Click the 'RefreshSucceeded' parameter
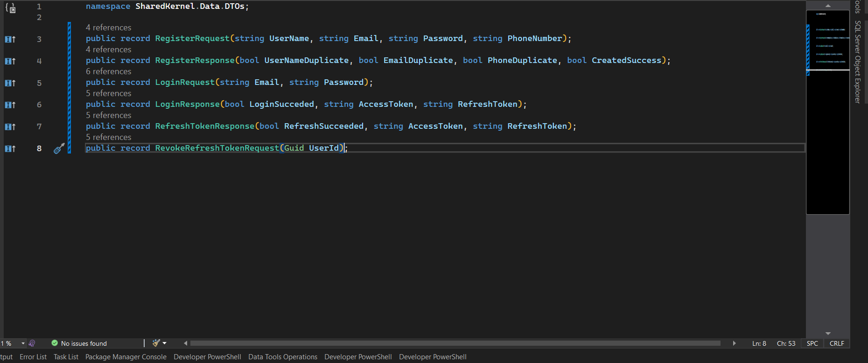Viewport: 868px width, 363px height. click(324, 126)
